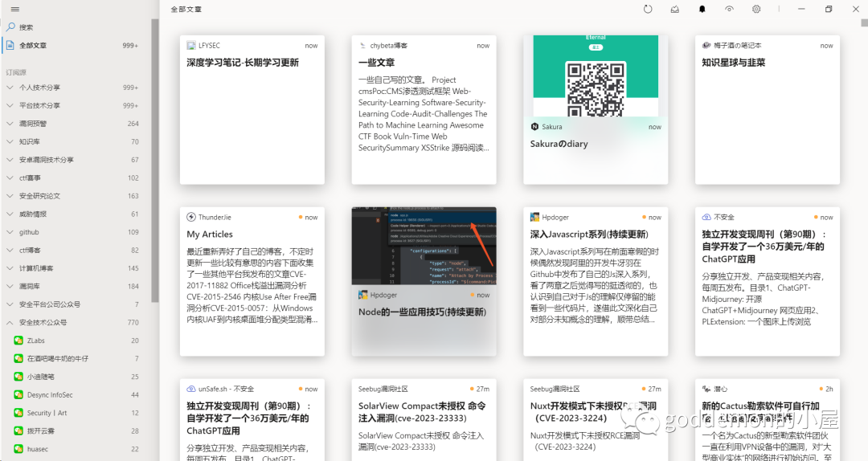868x461 pixels.
Task: Select 全部文章 in the sidebar
Action: [x=76, y=46]
